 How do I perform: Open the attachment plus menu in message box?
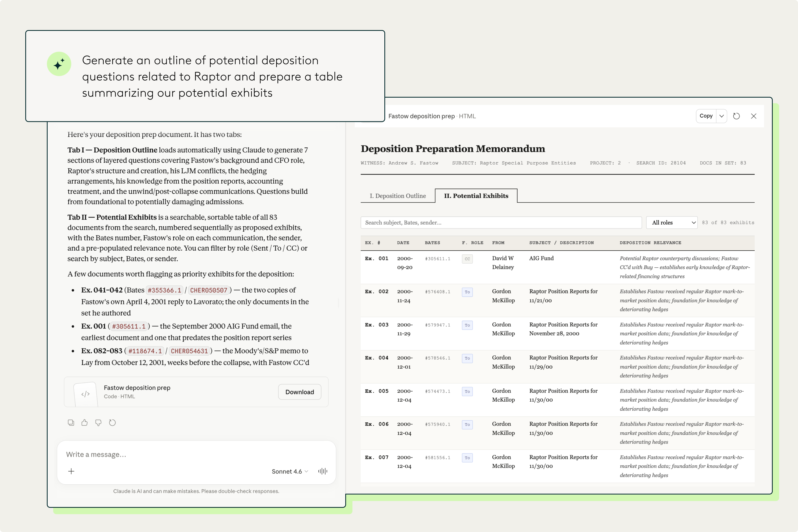[71, 471]
